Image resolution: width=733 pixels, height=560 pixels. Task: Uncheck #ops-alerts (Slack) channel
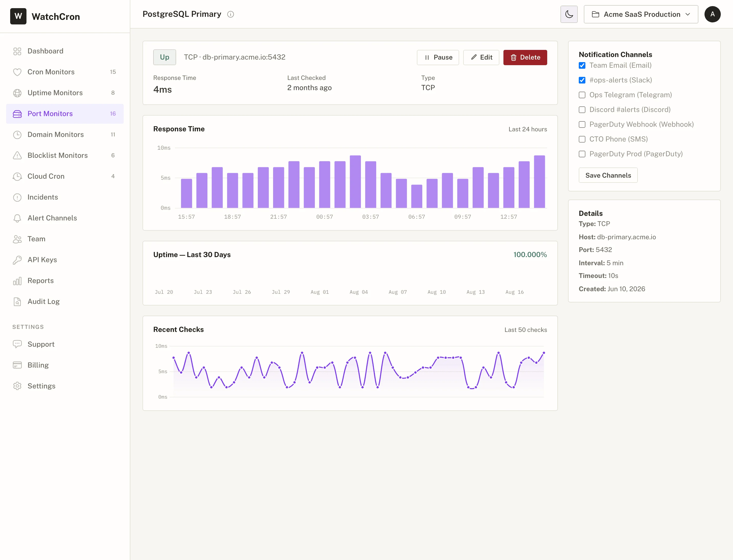pyautogui.click(x=582, y=80)
